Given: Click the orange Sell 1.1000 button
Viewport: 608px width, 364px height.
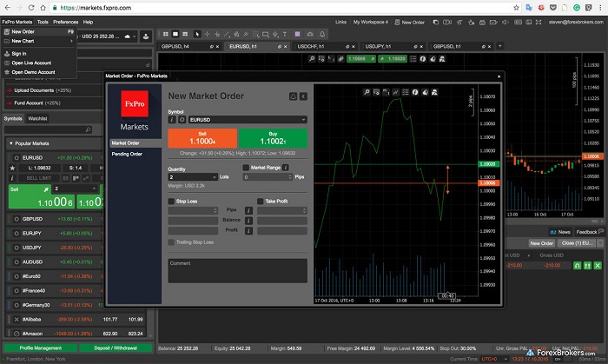Looking at the screenshot, I should click(202, 138).
